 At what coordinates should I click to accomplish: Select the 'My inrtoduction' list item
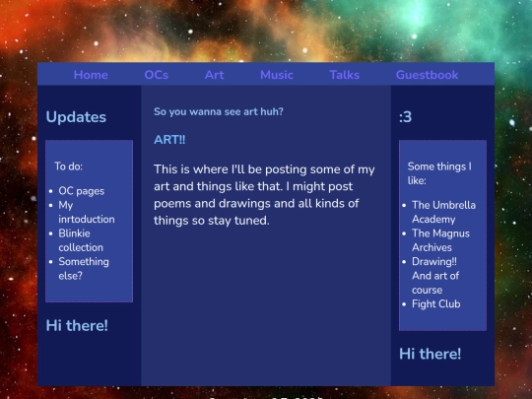87,212
